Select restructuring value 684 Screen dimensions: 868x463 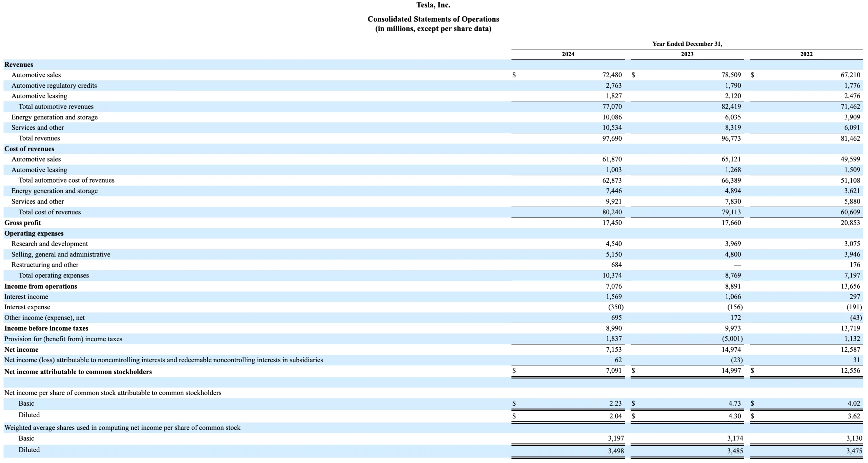(616, 265)
